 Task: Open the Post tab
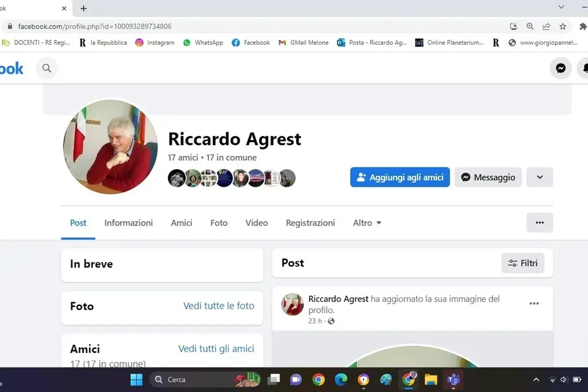[x=78, y=223]
